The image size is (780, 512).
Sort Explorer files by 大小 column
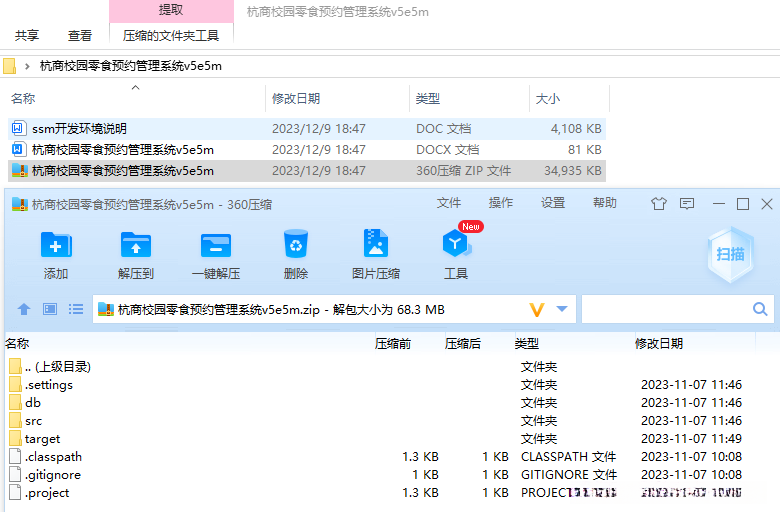pos(569,99)
